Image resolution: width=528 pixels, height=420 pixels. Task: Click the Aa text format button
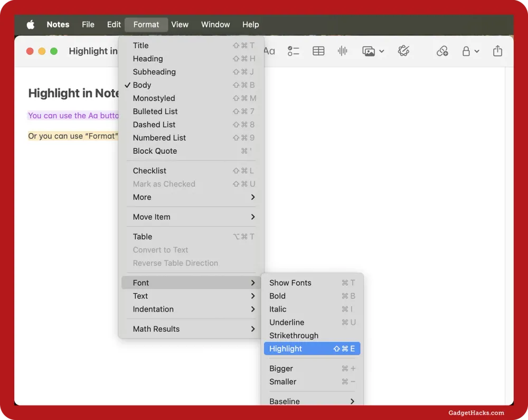point(269,51)
